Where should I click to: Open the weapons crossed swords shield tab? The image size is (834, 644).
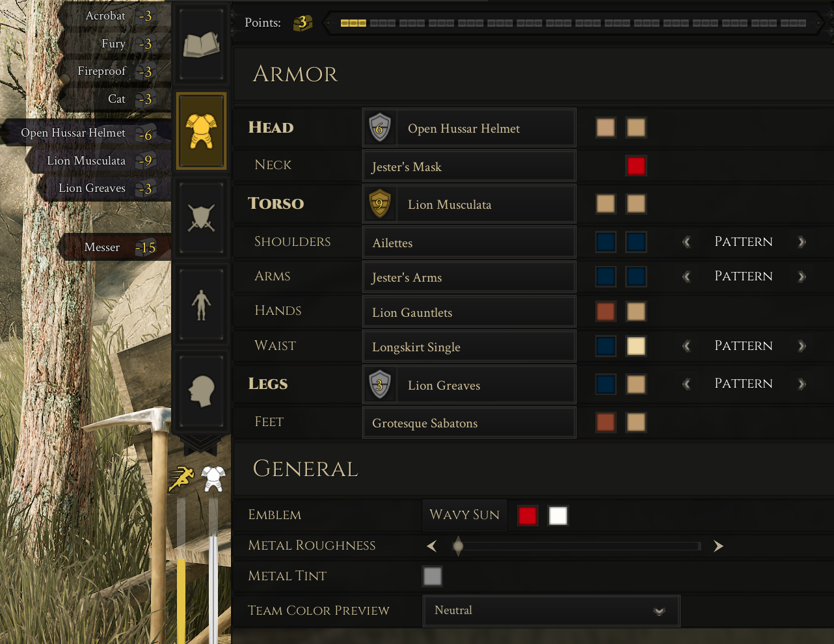pos(201,218)
